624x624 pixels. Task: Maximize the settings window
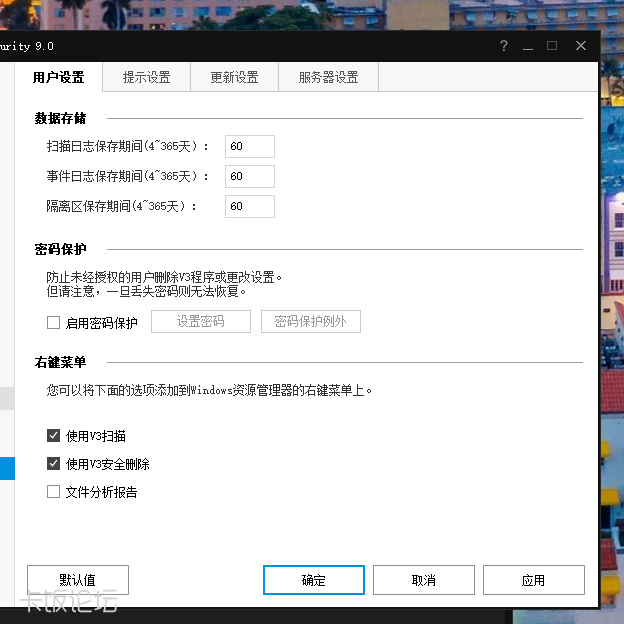(552, 46)
